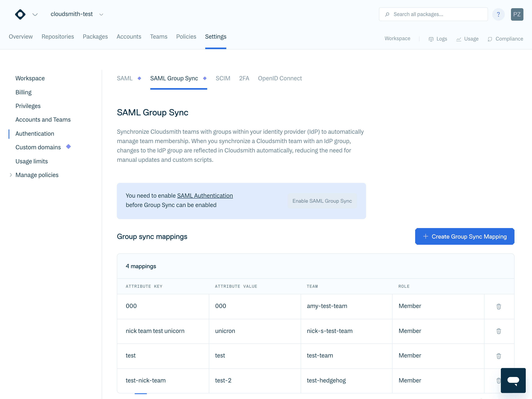The height and width of the screenshot is (399, 532).
Task: Click Create Group Sync Mapping
Action: click(464, 236)
